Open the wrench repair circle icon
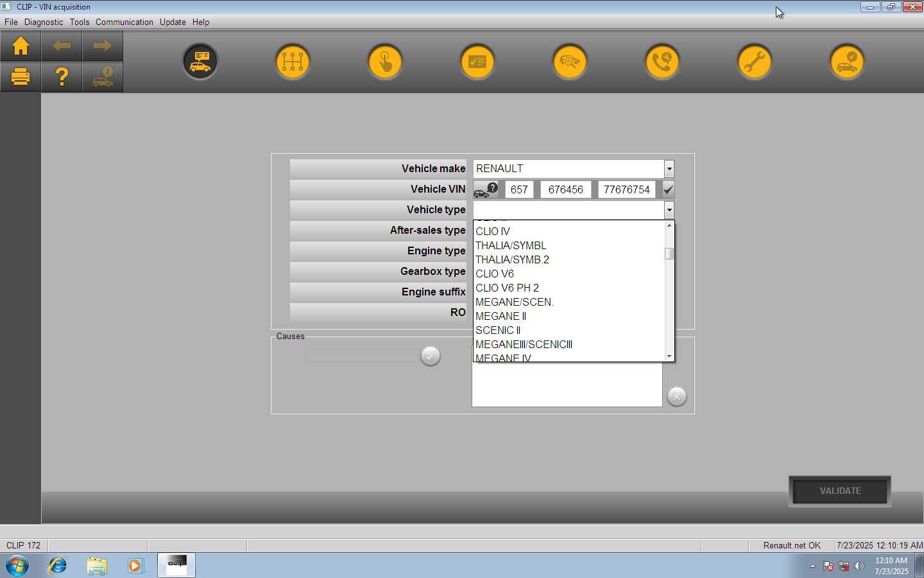The width and height of the screenshot is (924, 578). [755, 62]
